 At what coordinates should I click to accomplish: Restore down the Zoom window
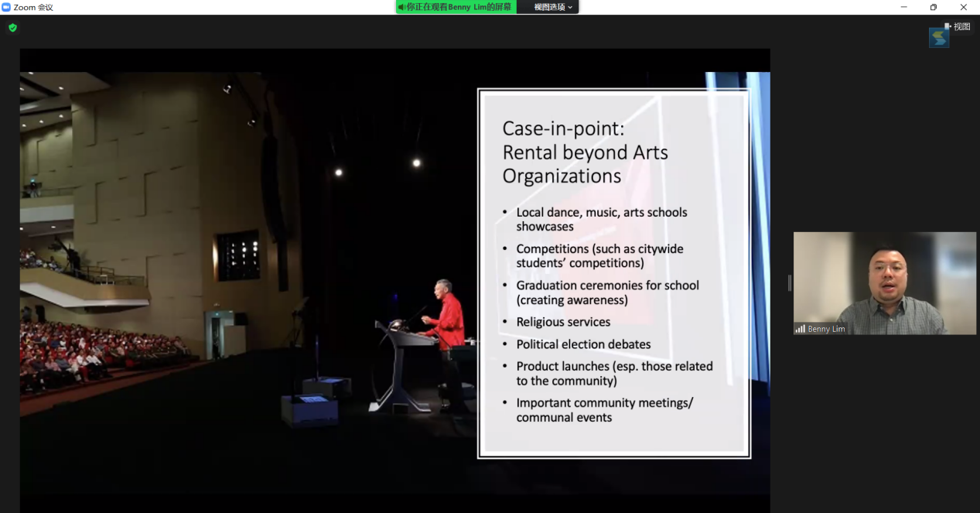click(934, 7)
